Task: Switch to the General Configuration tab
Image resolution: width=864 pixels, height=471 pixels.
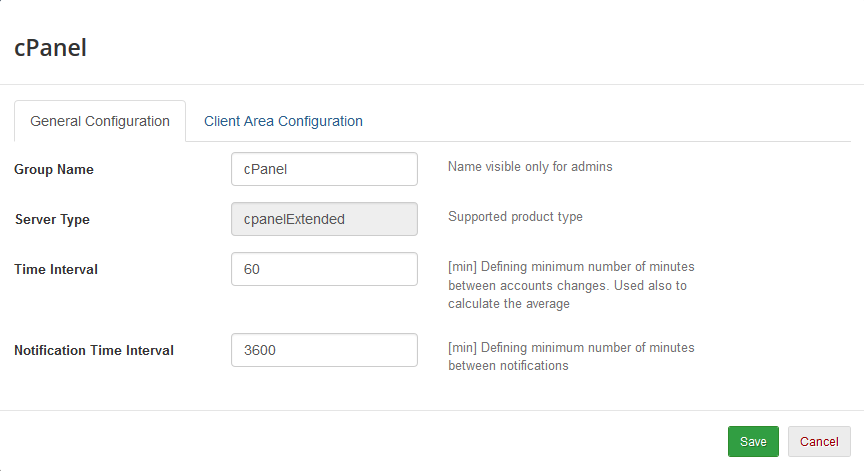Action: pos(100,121)
